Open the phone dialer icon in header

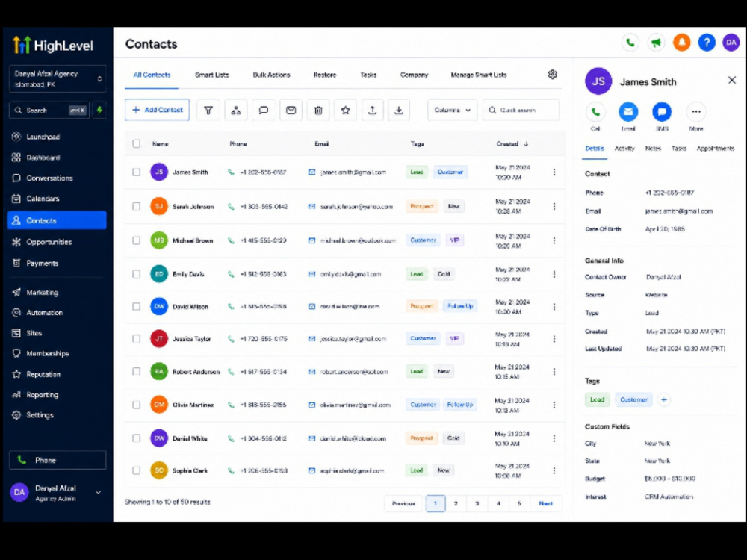(630, 43)
